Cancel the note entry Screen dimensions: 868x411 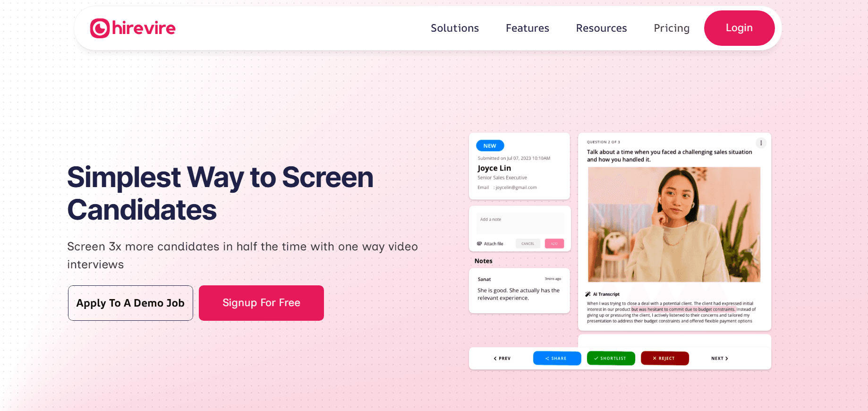pos(528,244)
